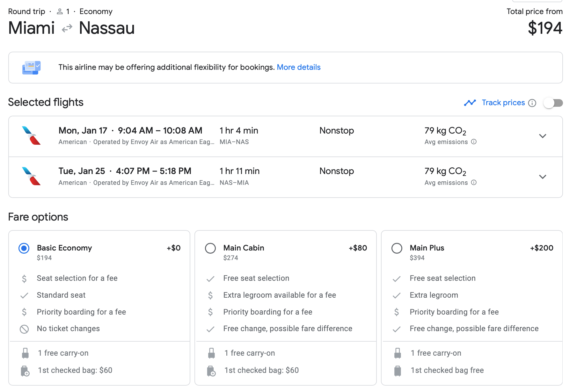Click the $194 total price
The height and width of the screenshot is (392, 584).
(545, 28)
